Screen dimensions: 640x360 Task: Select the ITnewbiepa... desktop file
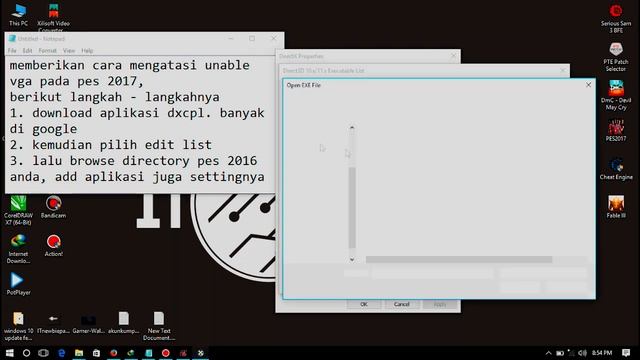[53, 322]
